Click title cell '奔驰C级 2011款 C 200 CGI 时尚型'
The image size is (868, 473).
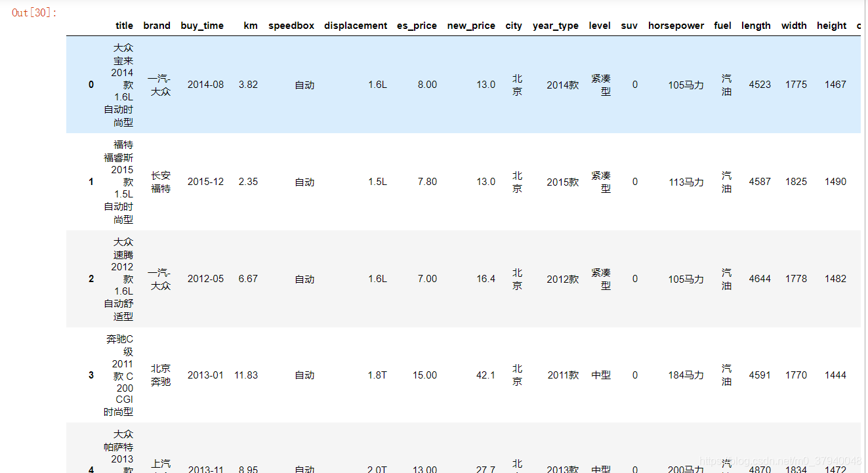(x=119, y=375)
